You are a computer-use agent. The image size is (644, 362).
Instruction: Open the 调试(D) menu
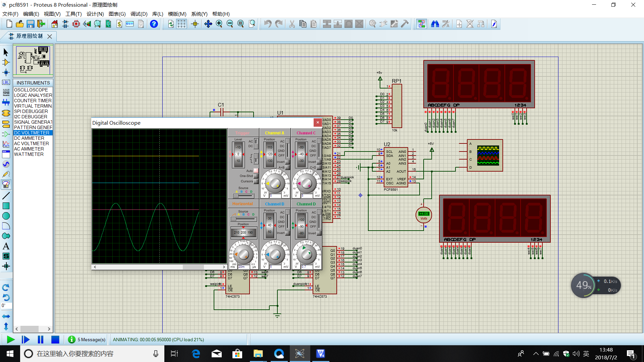pos(139,14)
